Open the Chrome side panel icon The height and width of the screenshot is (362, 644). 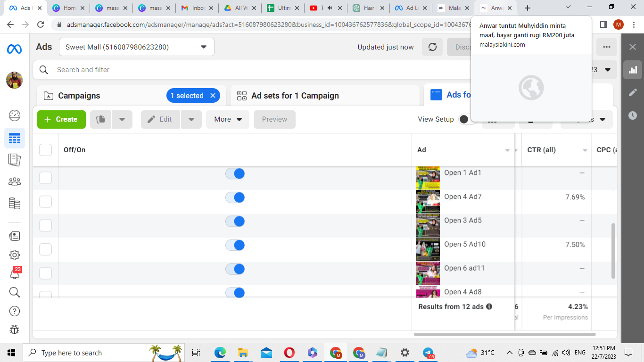(603, 25)
